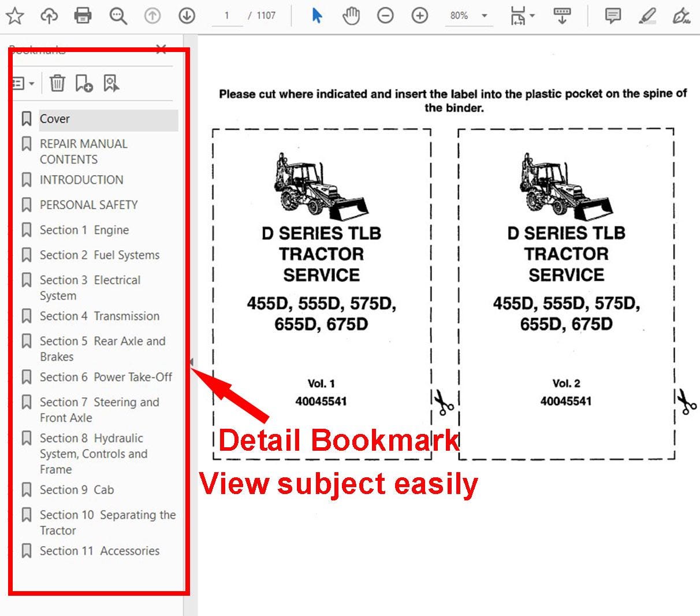Activate the hand pan tool
Viewport: 700px width, 616px height.
(x=351, y=16)
